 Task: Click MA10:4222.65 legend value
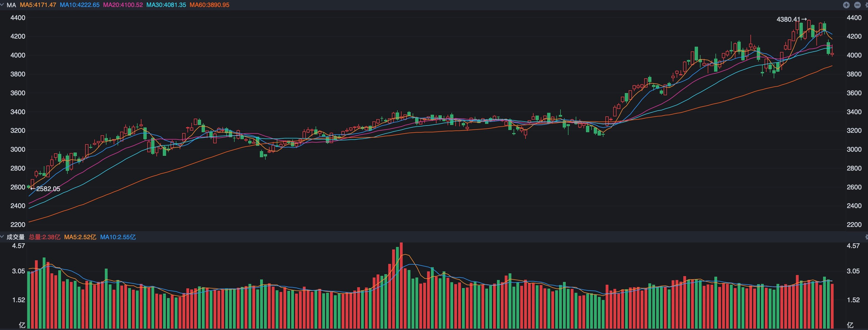(x=80, y=5)
